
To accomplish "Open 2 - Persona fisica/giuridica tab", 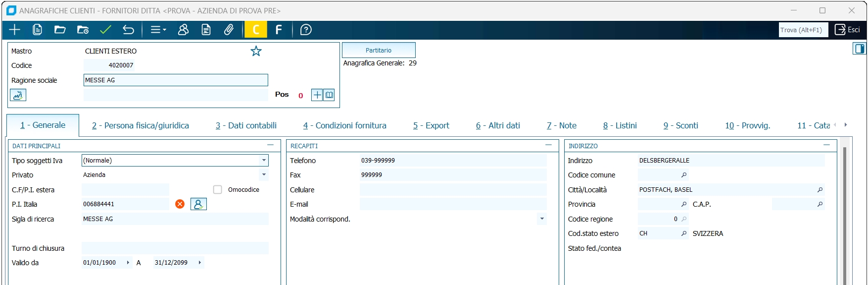I will 141,126.
